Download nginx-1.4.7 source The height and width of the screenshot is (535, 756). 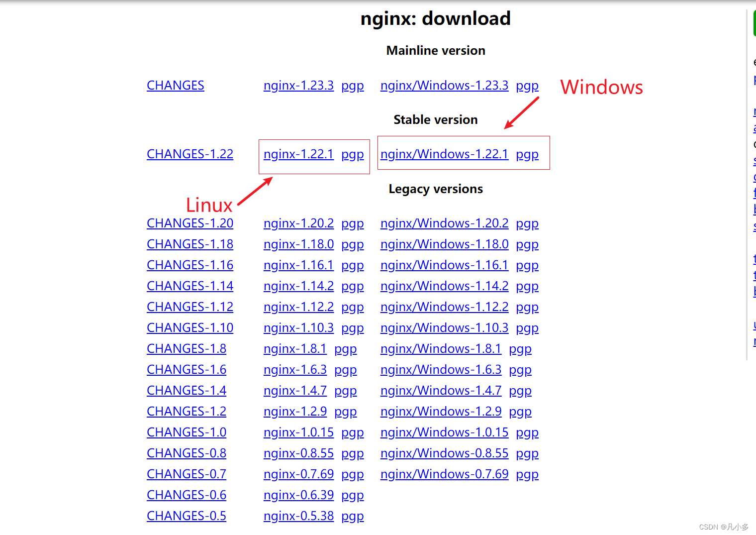tap(295, 391)
